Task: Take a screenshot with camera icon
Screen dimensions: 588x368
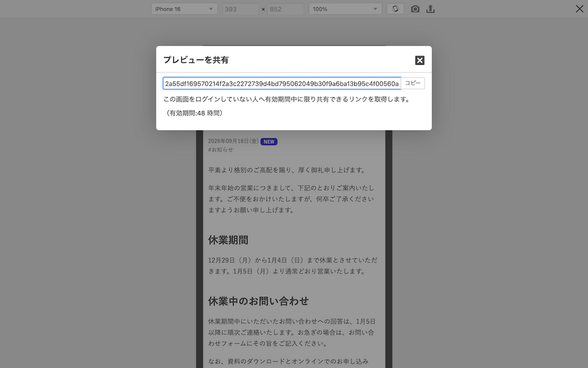Action: pos(415,9)
